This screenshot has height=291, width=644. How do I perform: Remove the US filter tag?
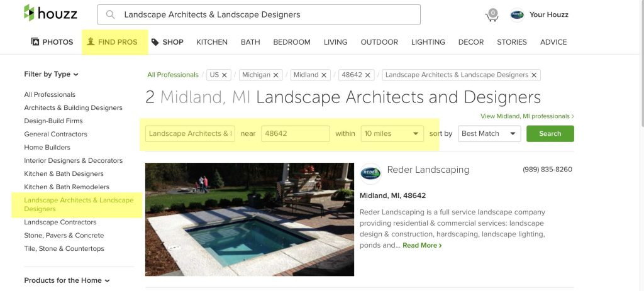click(225, 75)
